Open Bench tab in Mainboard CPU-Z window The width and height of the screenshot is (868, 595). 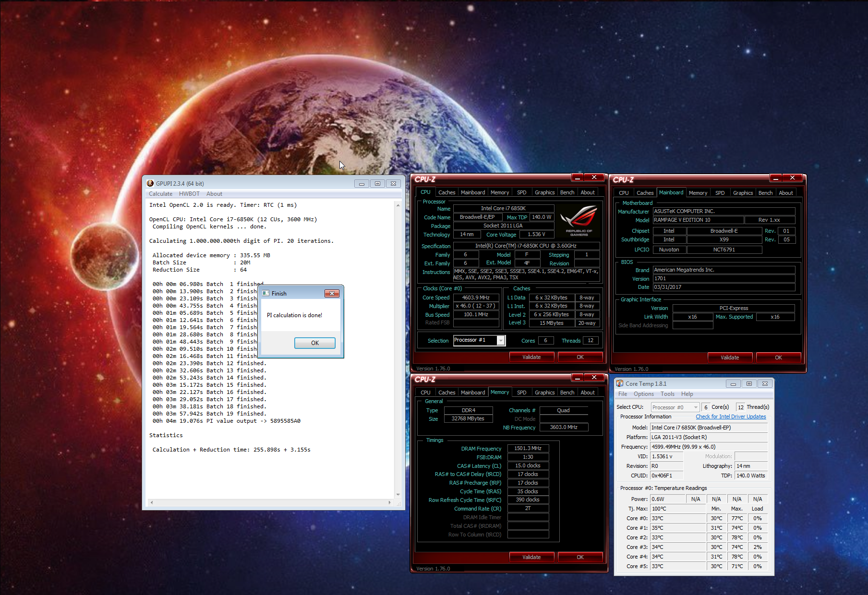pyautogui.click(x=766, y=193)
